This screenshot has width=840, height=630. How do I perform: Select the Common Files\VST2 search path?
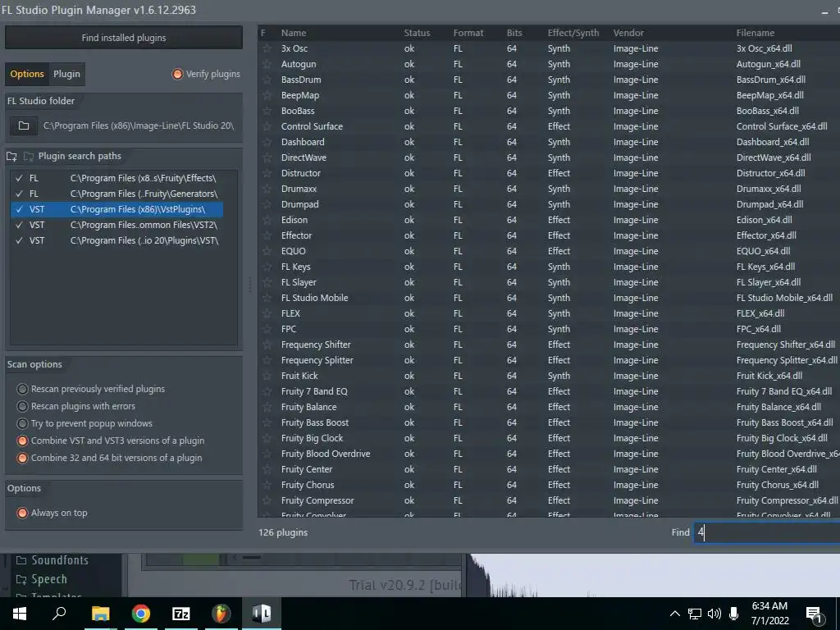click(x=116, y=225)
